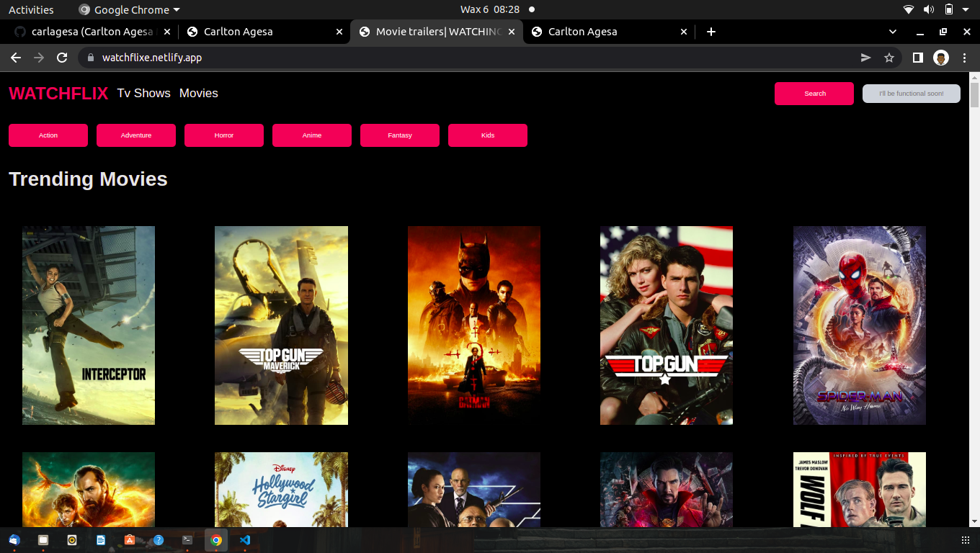Open the battery indicator in top bar

pos(949,9)
